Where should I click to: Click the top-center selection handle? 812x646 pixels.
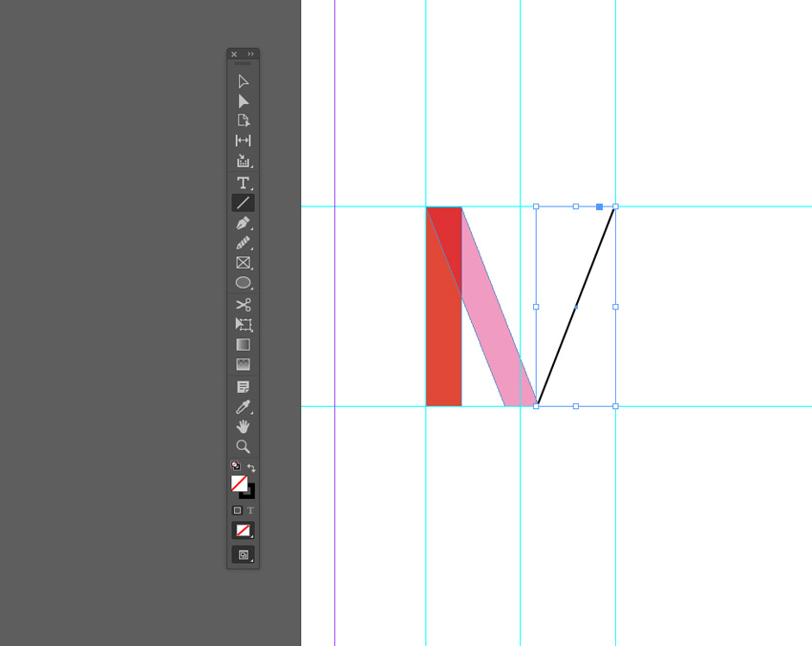tap(576, 206)
